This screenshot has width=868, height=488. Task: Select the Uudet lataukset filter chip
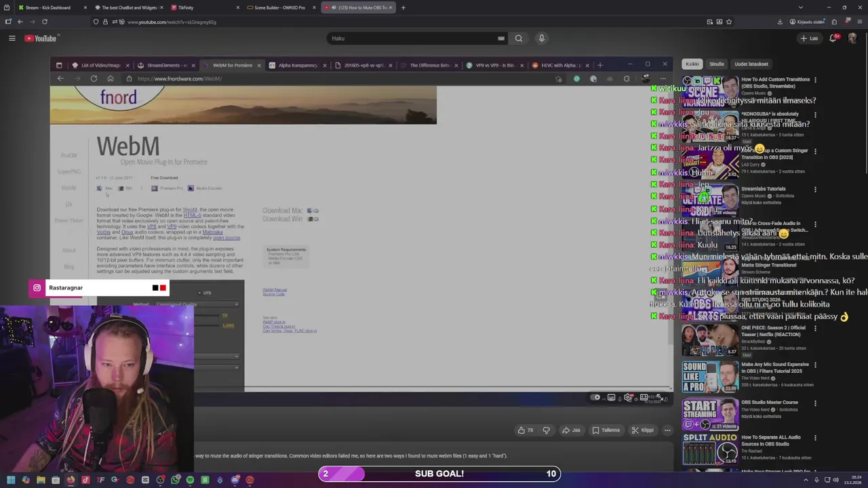coord(751,64)
